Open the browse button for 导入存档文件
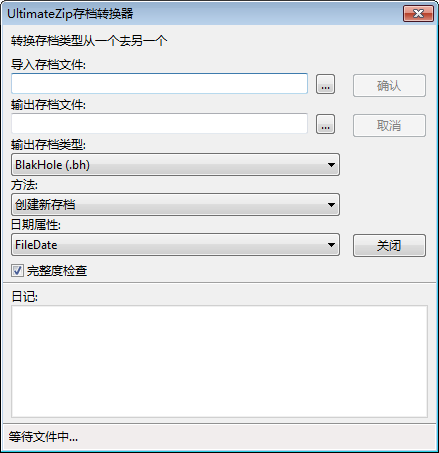 tap(325, 84)
